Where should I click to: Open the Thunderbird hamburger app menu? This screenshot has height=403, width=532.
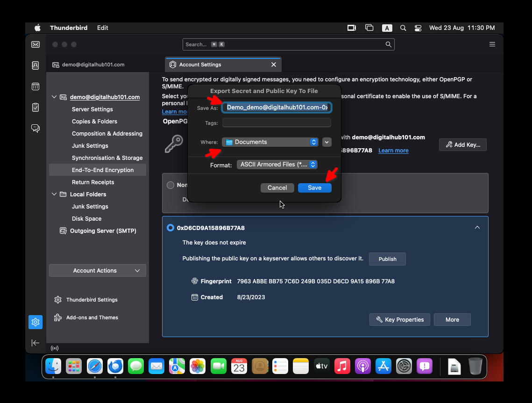point(492,44)
